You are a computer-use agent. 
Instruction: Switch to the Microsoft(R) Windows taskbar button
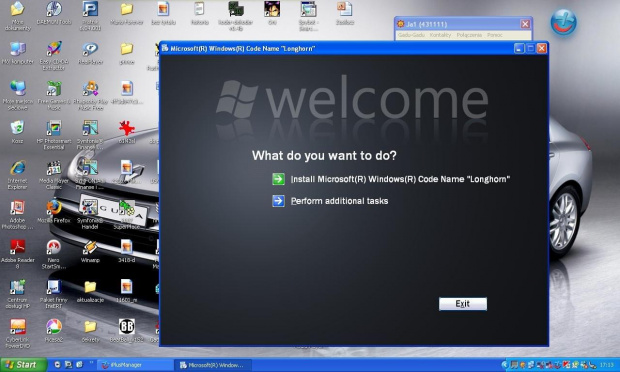pyautogui.click(x=214, y=365)
